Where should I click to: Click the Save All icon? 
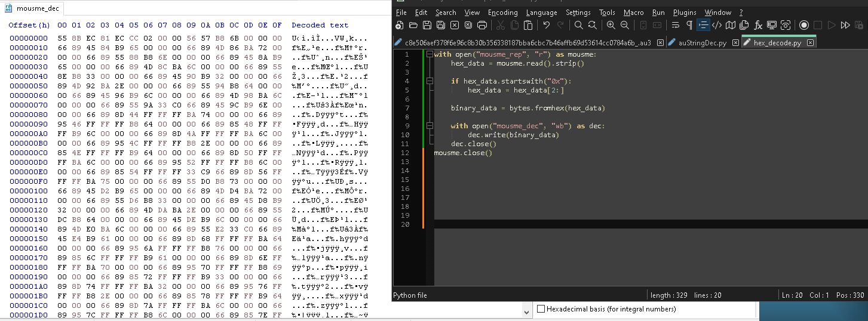click(440, 25)
